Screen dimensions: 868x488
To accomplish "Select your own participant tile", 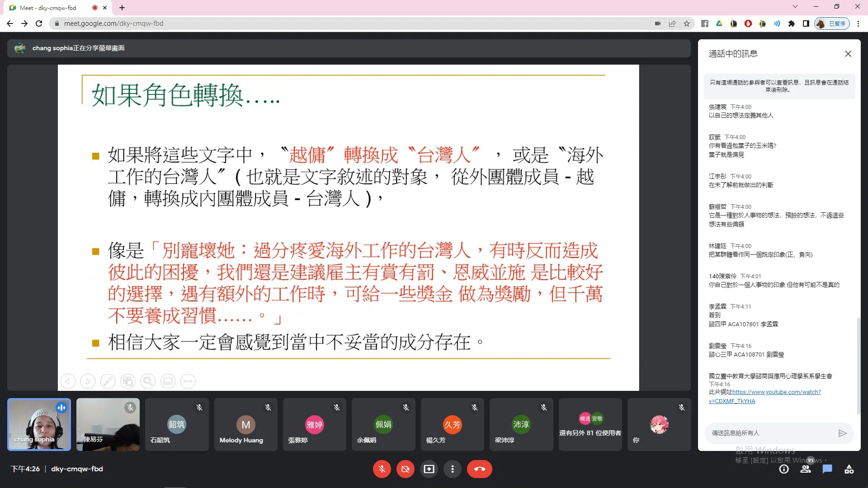I will point(659,424).
